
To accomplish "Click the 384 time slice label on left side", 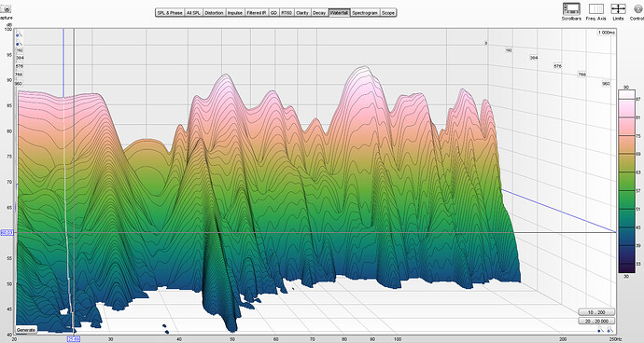I will [20, 59].
